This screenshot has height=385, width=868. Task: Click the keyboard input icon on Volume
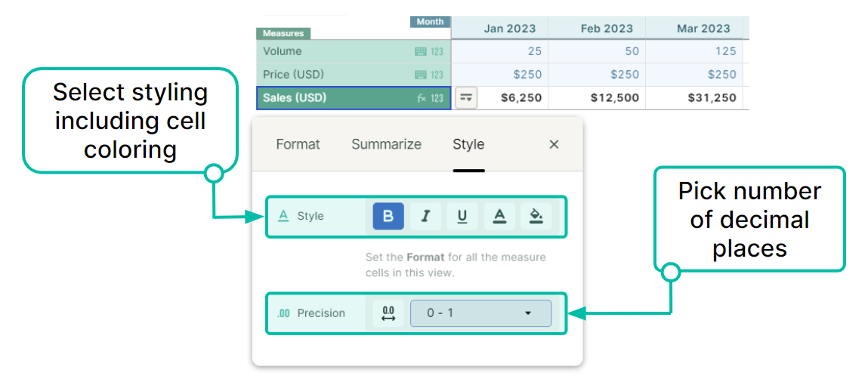point(421,51)
